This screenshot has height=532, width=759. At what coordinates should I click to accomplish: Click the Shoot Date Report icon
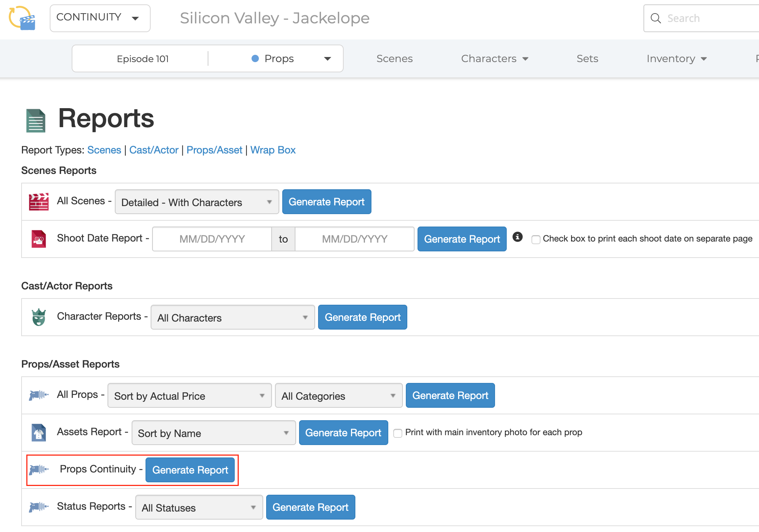point(39,239)
